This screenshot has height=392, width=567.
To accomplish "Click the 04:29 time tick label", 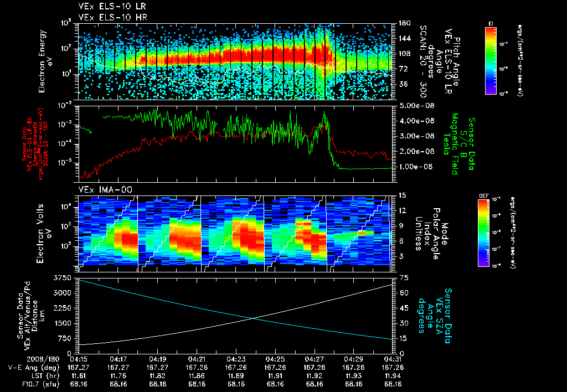I will (354, 359).
